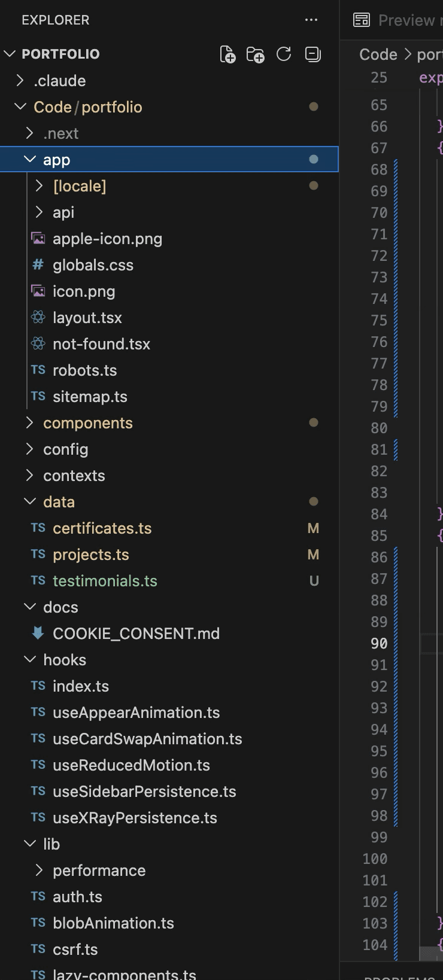Image resolution: width=443 pixels, height=980 pixels.
Task: Open the Explorer More Actions (...) menu
Action: (x=311, y=20)
